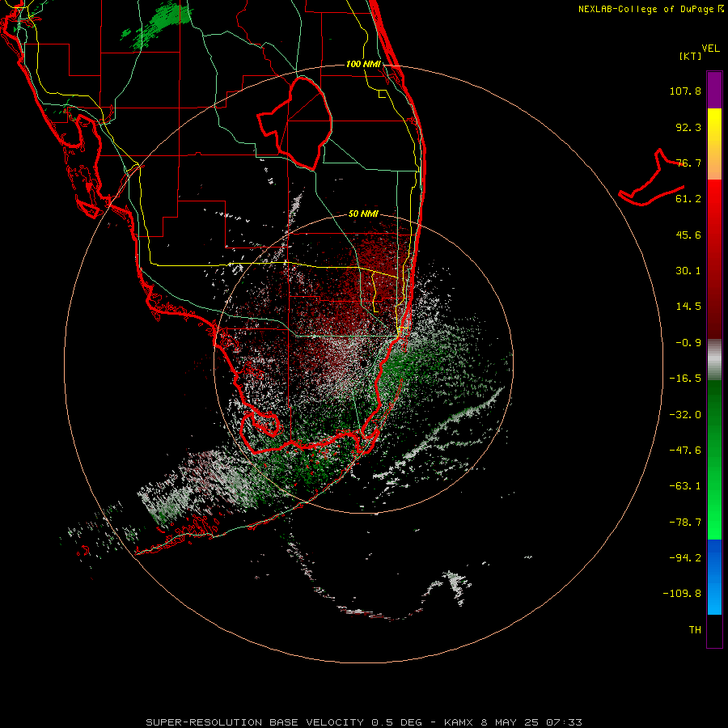Click the purple segment of the velocity color bar

coord(714,90)
